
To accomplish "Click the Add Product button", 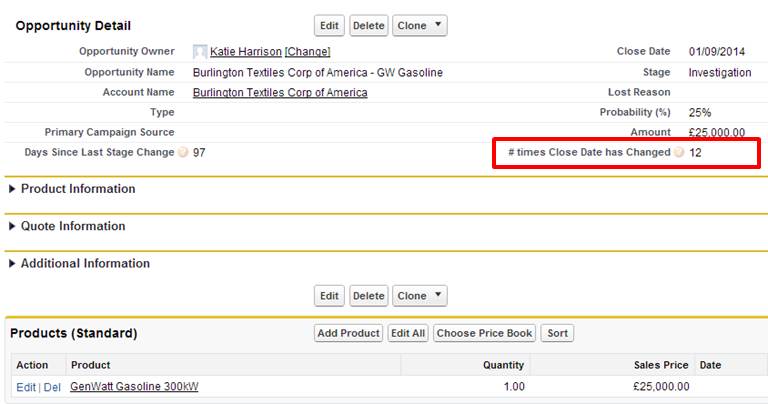I will [x=348, y=333].
